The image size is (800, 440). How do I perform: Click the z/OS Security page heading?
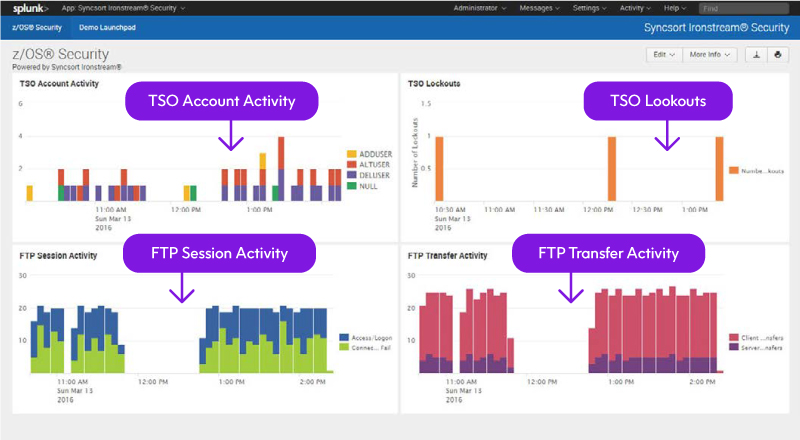[x=61, y=54]
